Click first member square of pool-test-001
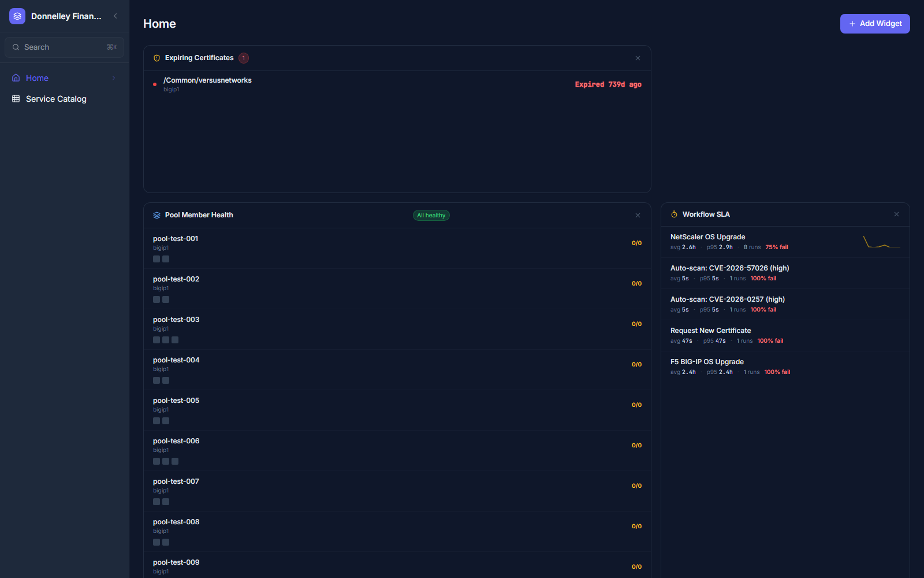Image resolution: width=924 pixels, height=578 pixels. pos(157,259)
